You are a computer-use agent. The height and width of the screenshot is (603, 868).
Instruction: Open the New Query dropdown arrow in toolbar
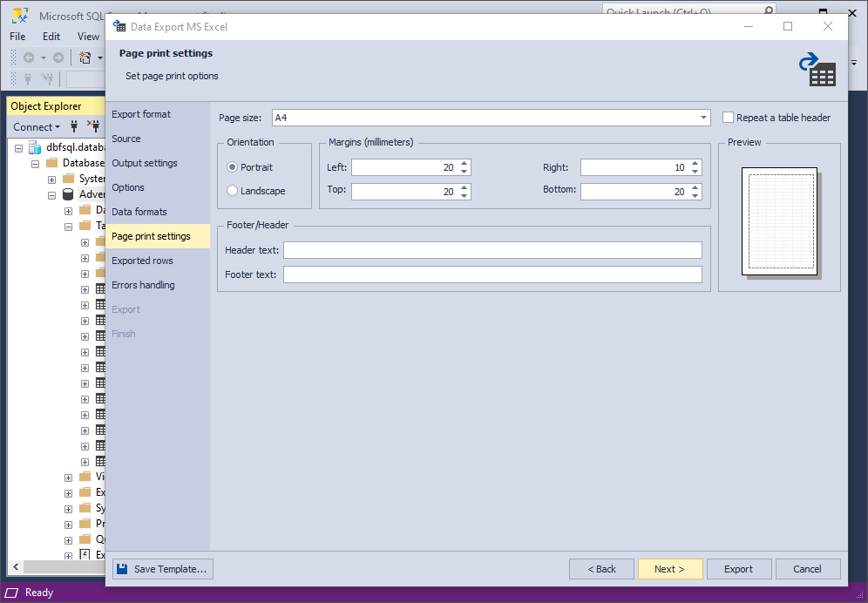(x=100, y=57)
